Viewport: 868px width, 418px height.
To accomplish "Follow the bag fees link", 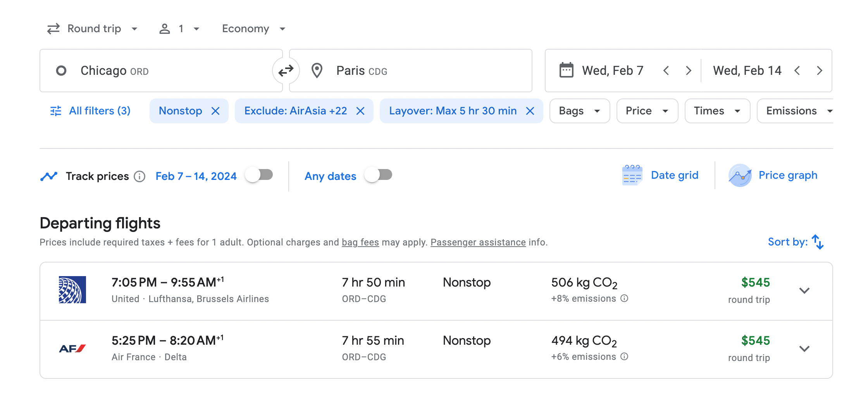I will pyautogui.click(x=360, y=242).
